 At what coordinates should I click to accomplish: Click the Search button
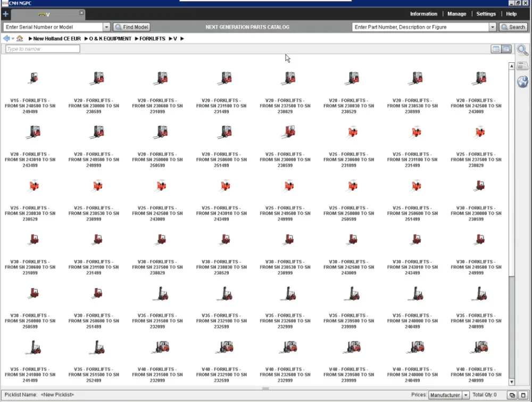(513, 27)
